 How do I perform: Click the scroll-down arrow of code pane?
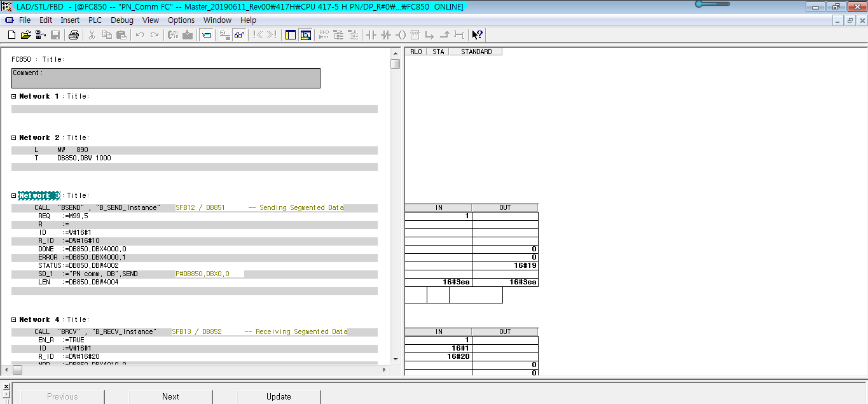396,359
